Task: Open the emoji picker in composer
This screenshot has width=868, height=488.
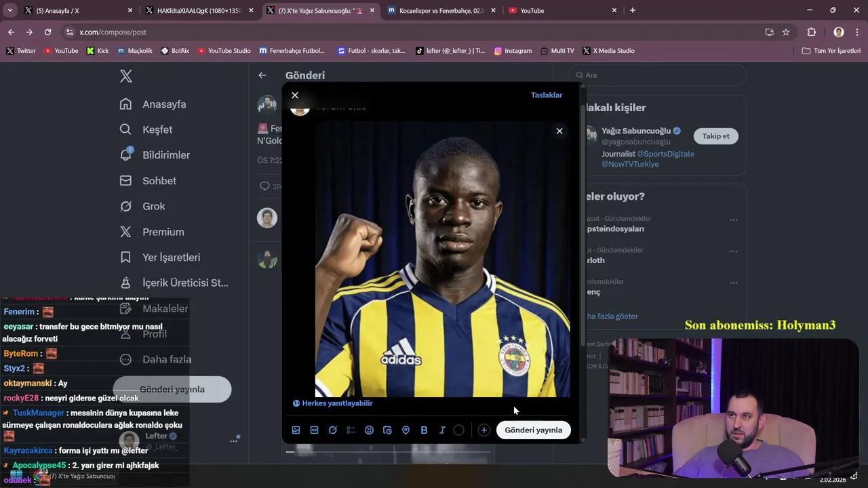Action: (369, 430)
